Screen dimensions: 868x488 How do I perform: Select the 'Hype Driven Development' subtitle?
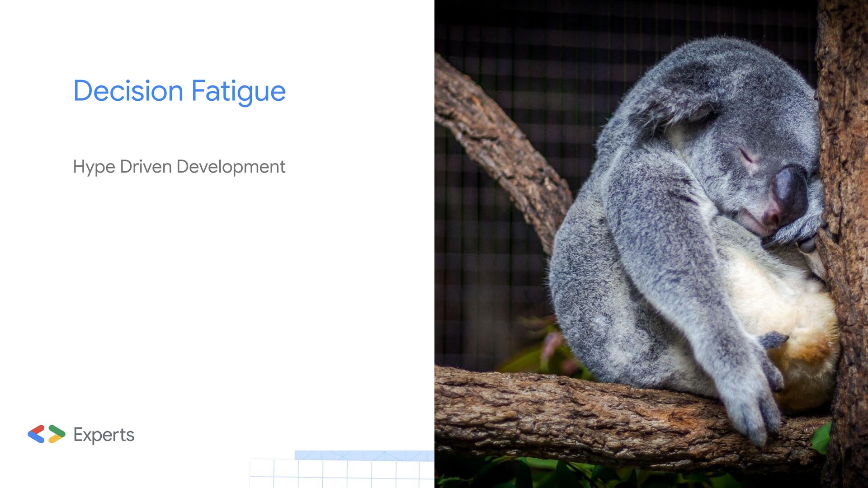179,167
